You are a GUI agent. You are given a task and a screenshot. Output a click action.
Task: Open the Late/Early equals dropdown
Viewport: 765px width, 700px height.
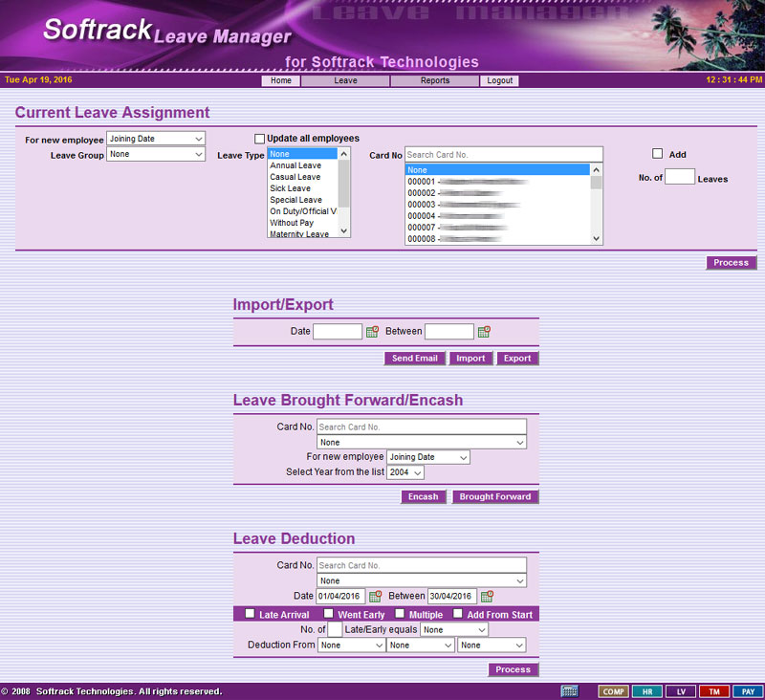454,630
